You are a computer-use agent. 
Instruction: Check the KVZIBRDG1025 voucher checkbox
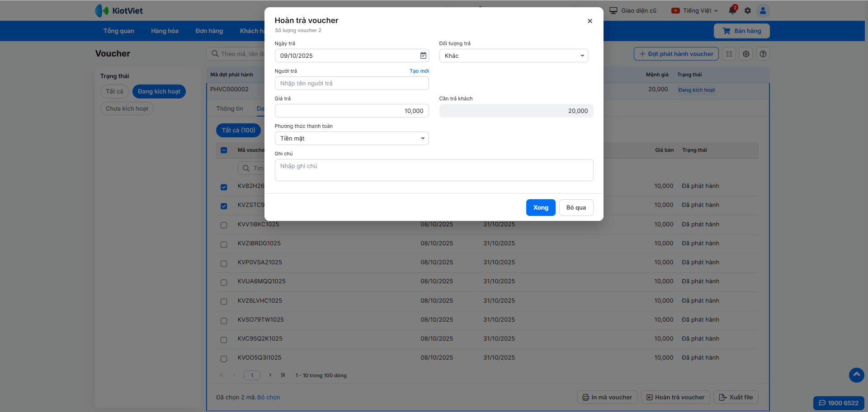point(224,244)
